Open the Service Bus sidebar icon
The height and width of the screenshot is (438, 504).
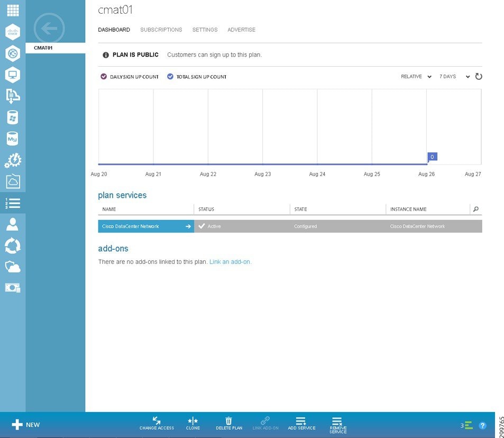[x=13, y=96]
